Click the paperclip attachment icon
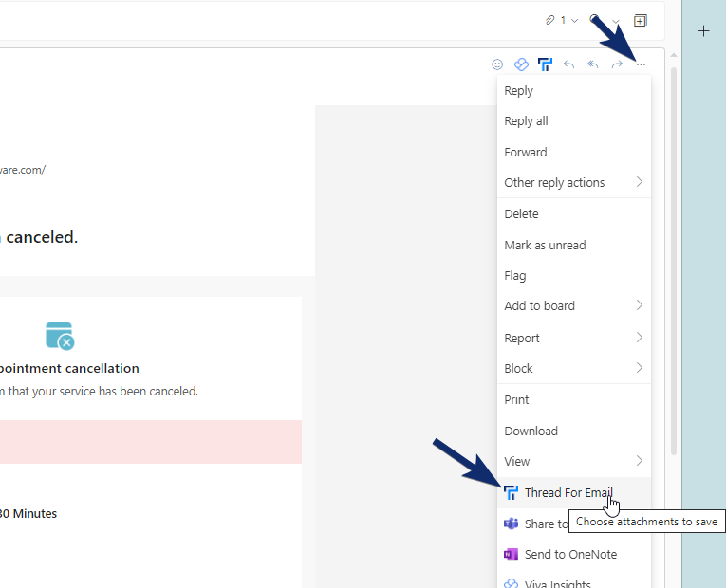726x588 pixels. [550, 20]
